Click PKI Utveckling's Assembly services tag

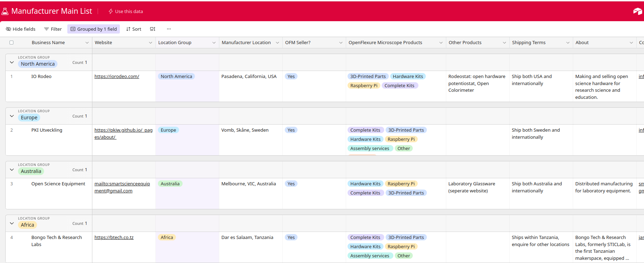tap(370, 149)
